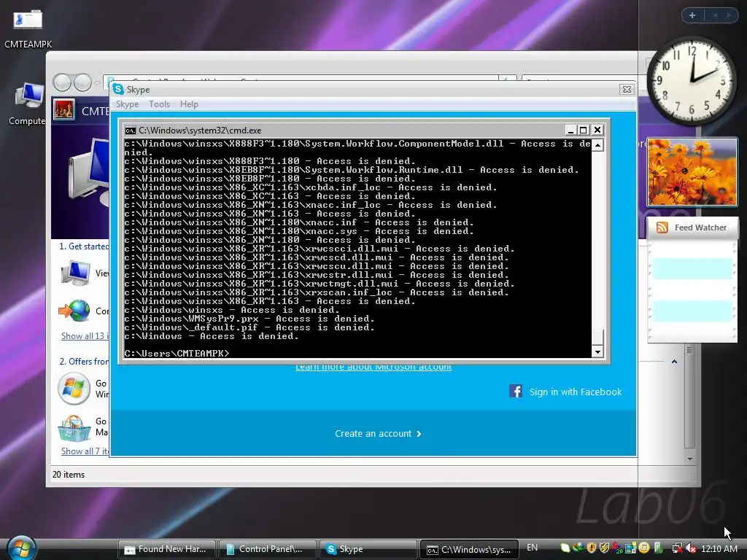This screenshot has width=747, height=560.
Task: Click Show all 13 items link
Action: click(85, 335)
